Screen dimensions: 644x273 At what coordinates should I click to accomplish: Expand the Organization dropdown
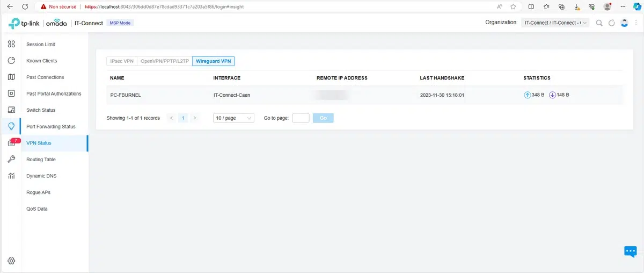click(555, 23)
